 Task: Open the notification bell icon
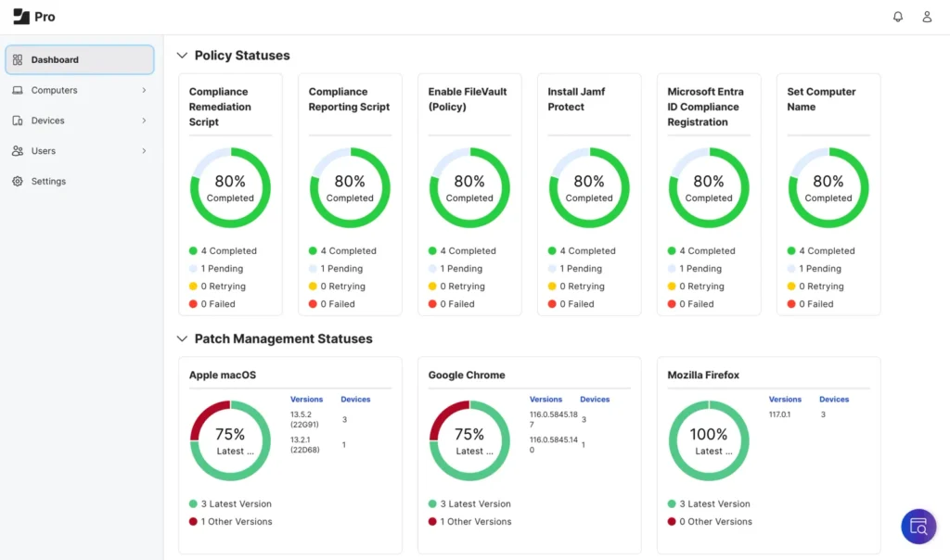[897, 16]
